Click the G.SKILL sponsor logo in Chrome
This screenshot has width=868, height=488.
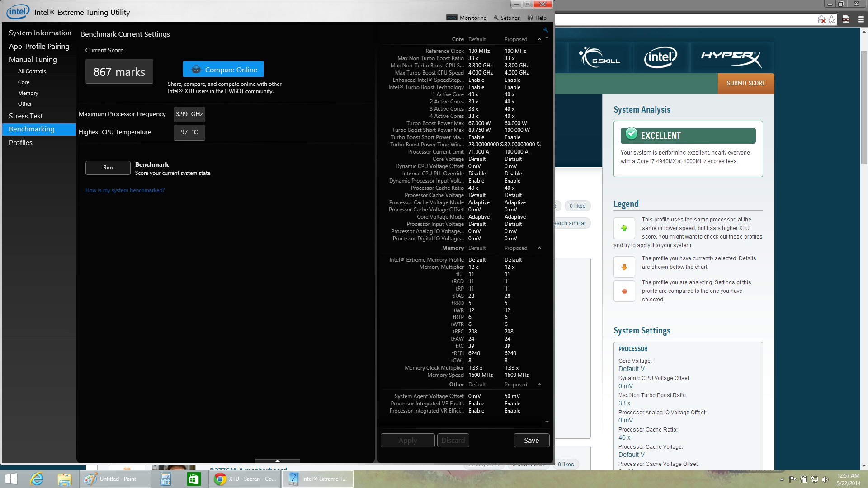click(599, 57)
